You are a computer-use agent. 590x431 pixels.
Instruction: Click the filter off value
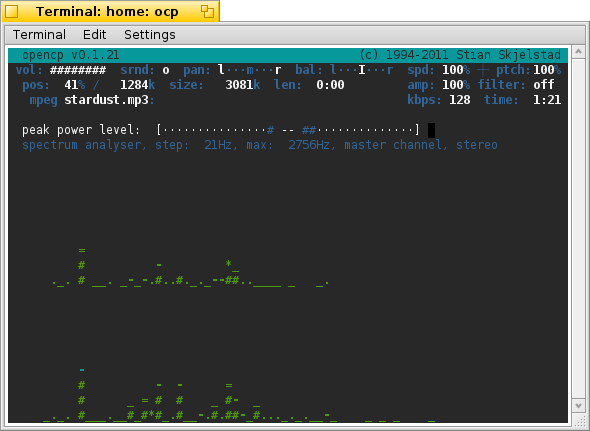[544, 85]
